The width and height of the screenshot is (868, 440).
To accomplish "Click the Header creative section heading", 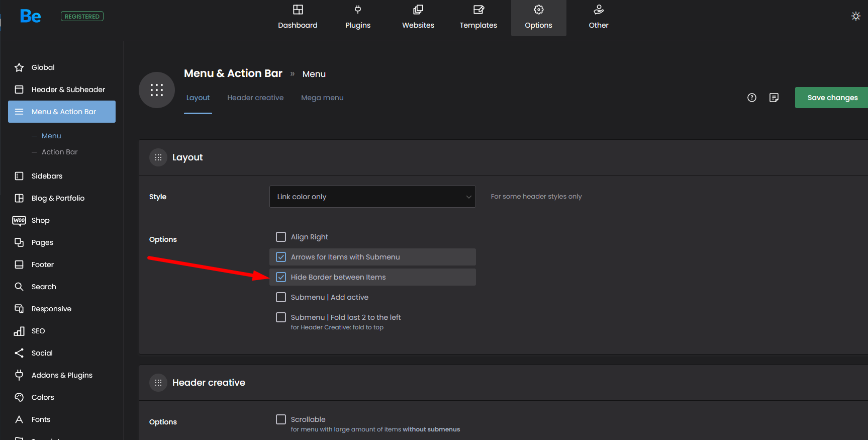I will click(209, 383).
